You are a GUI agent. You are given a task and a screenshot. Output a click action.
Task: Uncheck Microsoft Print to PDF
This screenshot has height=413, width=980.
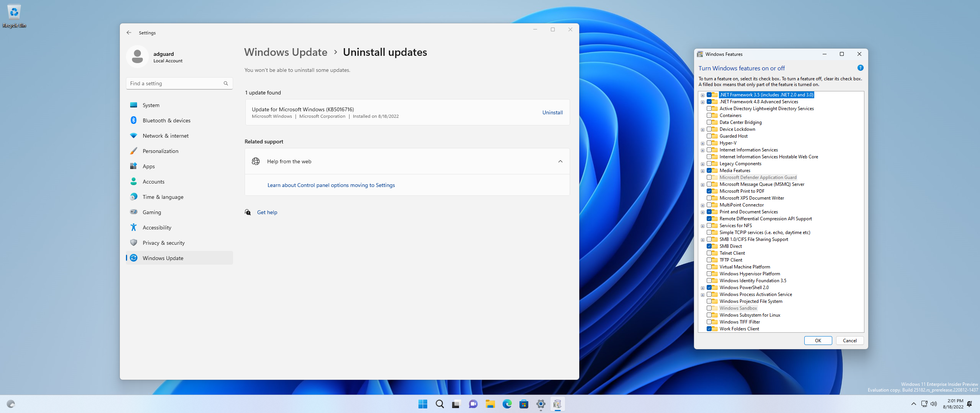tap(709, 191)
